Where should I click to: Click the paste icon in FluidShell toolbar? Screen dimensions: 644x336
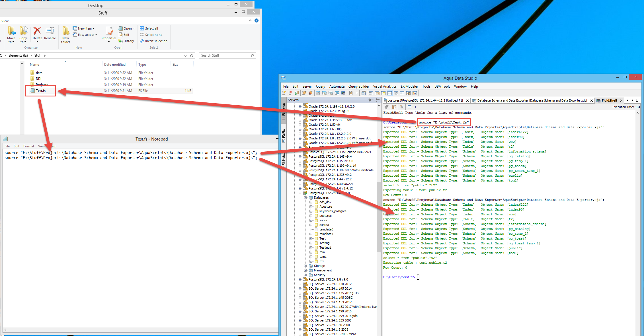[394, 107]
